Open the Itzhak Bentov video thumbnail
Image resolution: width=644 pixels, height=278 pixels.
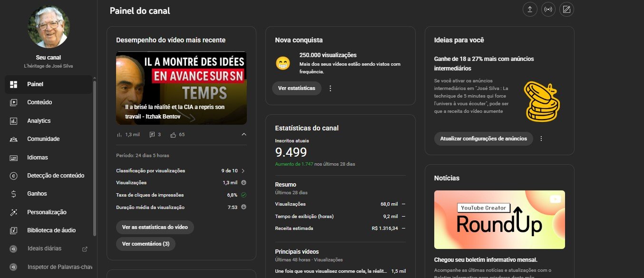click(181, 88)
